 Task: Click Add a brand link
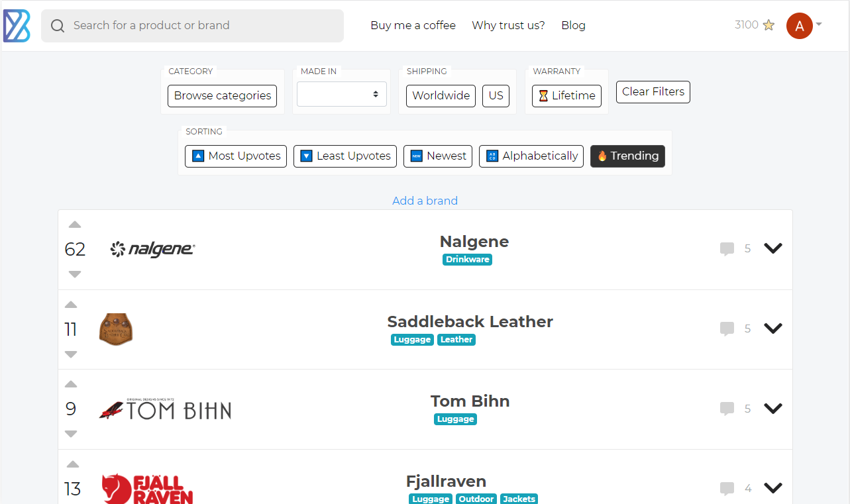[425, 201]
